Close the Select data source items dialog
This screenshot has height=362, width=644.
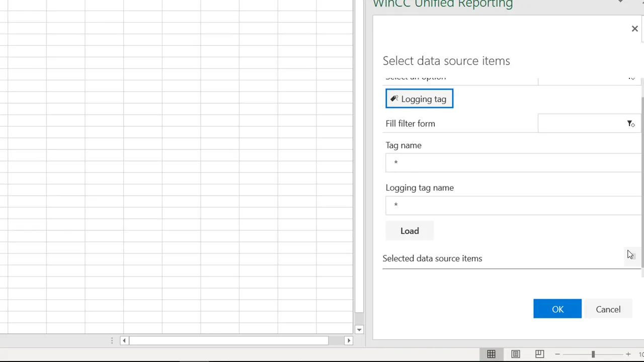634,29
